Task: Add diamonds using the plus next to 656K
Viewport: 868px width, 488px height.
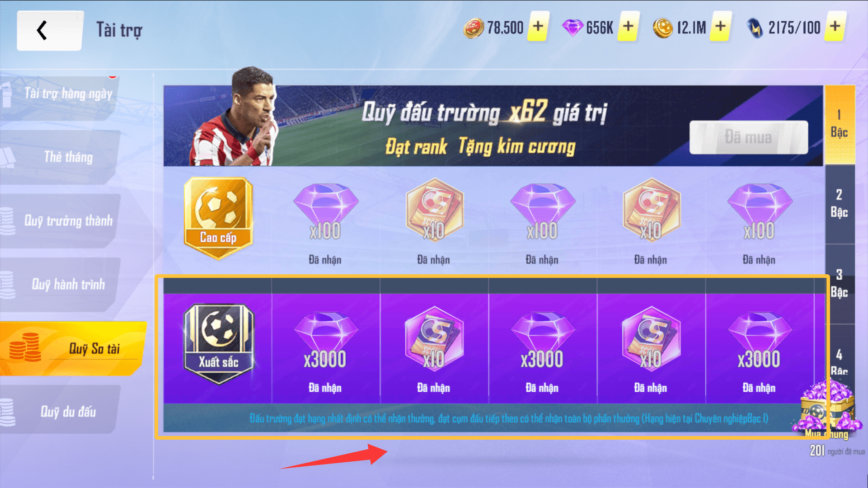Action: 628,27
